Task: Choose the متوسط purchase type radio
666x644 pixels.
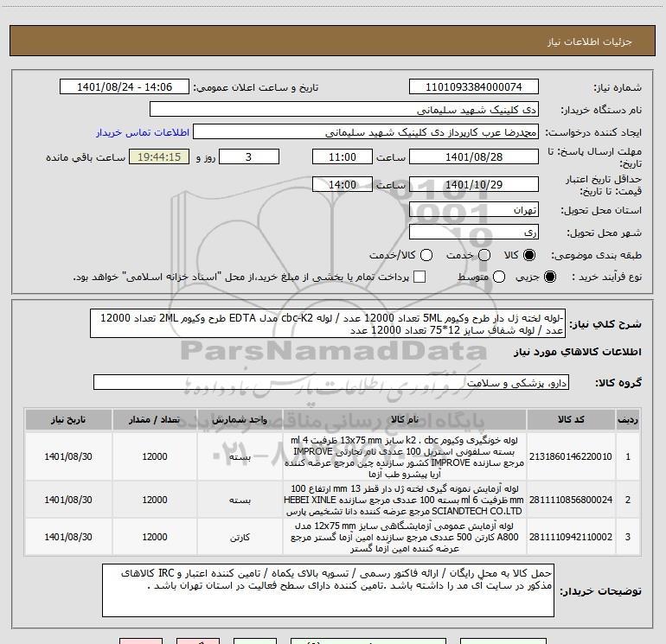Action: pyautogui.click(x=499, y=277)
